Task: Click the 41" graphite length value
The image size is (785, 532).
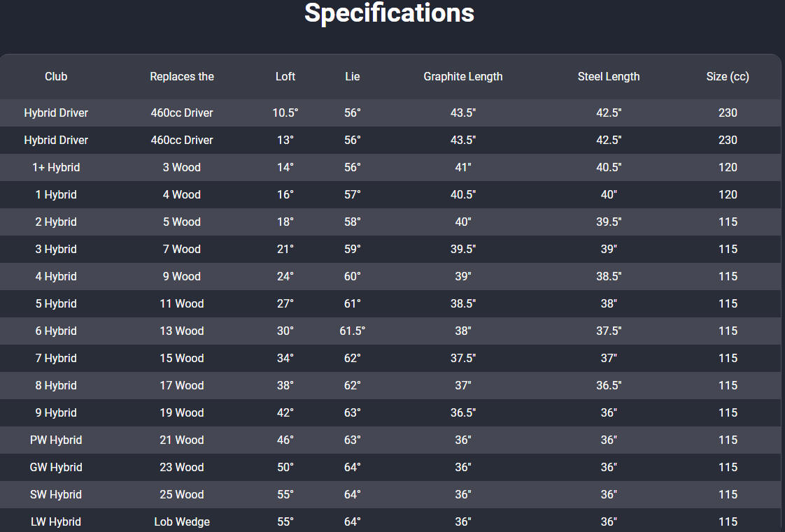Action: pos(463,168)
